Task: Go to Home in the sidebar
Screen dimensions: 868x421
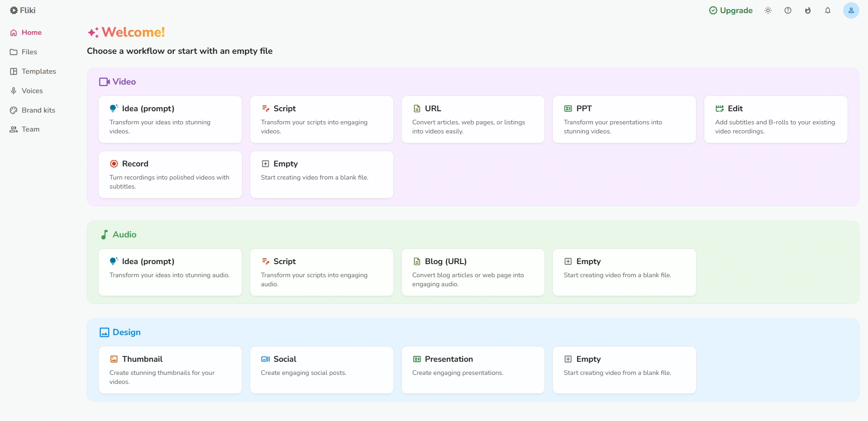Action: [26, 33]
